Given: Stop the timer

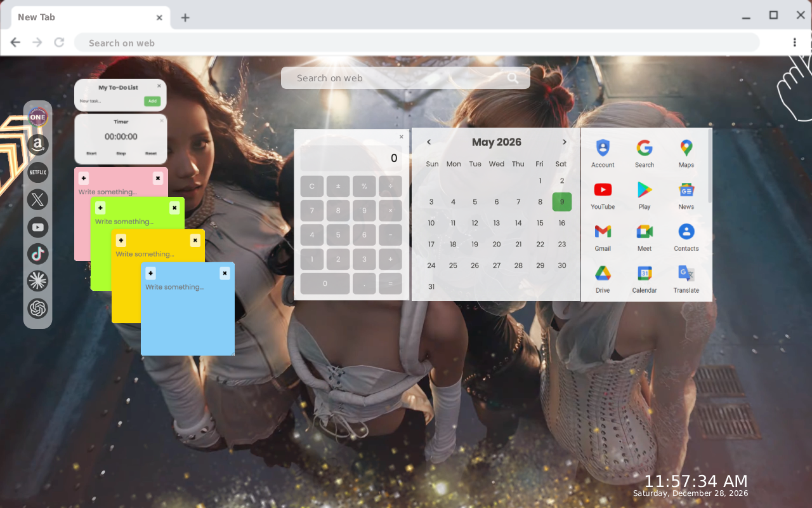Looking at the screenshot, I should [121, 153].
